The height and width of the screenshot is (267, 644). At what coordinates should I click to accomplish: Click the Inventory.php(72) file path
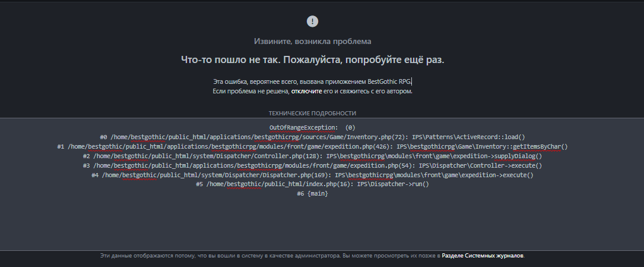point(254,137)
